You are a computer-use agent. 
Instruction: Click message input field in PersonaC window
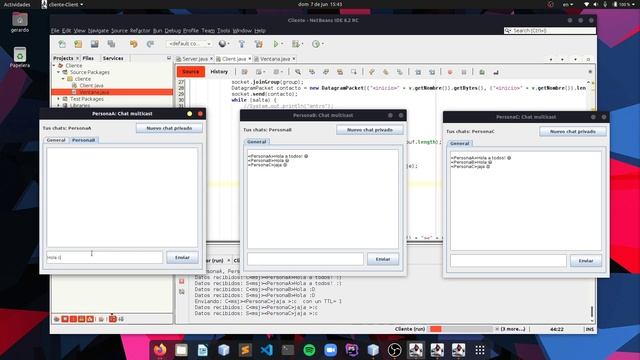[508, 261]
